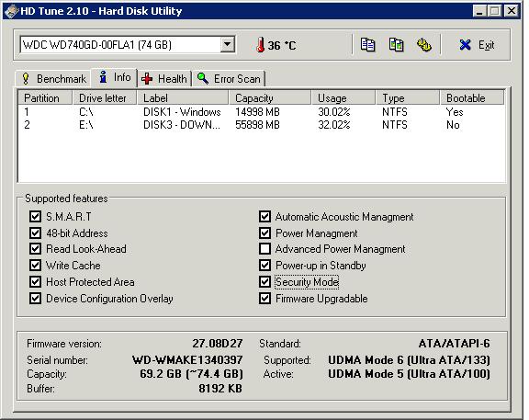The image size is (529, 420).
Task: Toggle the S.M.A.R.T checkbox
Action: (x=35, y=216)
